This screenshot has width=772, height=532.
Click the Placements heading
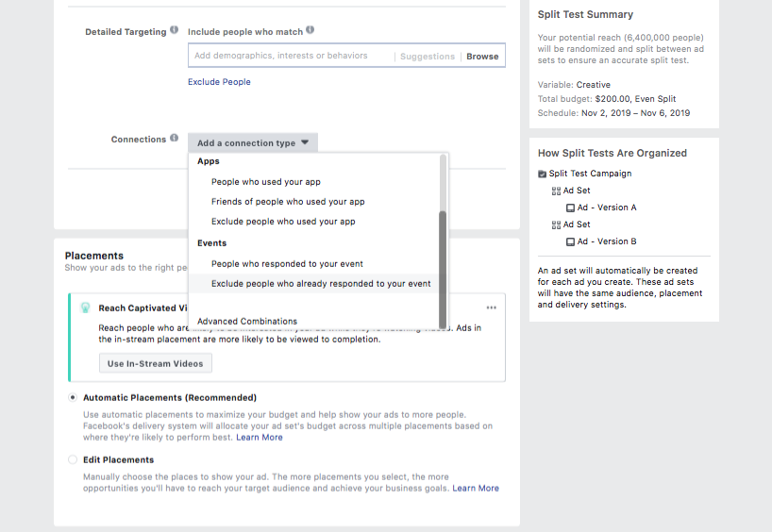tap(94, 256)
